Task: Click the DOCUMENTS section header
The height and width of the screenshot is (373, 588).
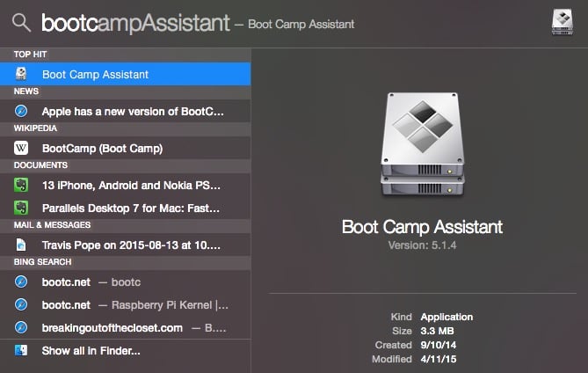Action: tap(40, 165)
